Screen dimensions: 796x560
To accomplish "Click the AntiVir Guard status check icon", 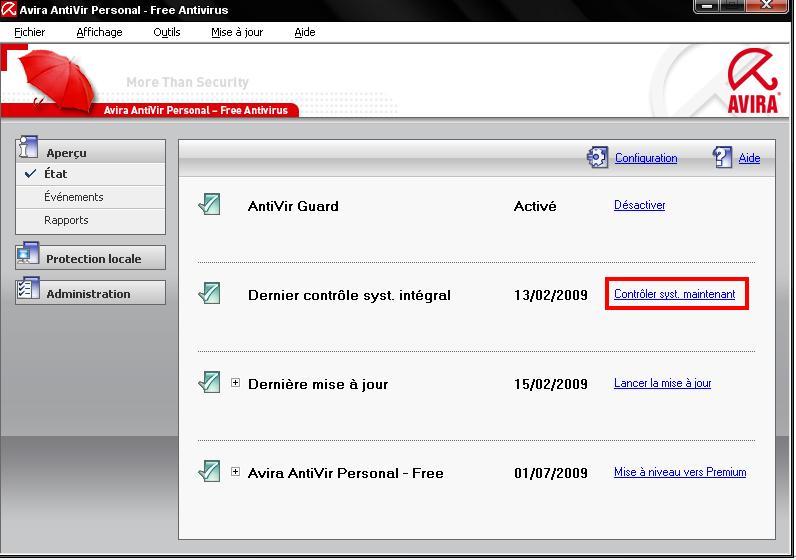I will [x=210, y=204].
